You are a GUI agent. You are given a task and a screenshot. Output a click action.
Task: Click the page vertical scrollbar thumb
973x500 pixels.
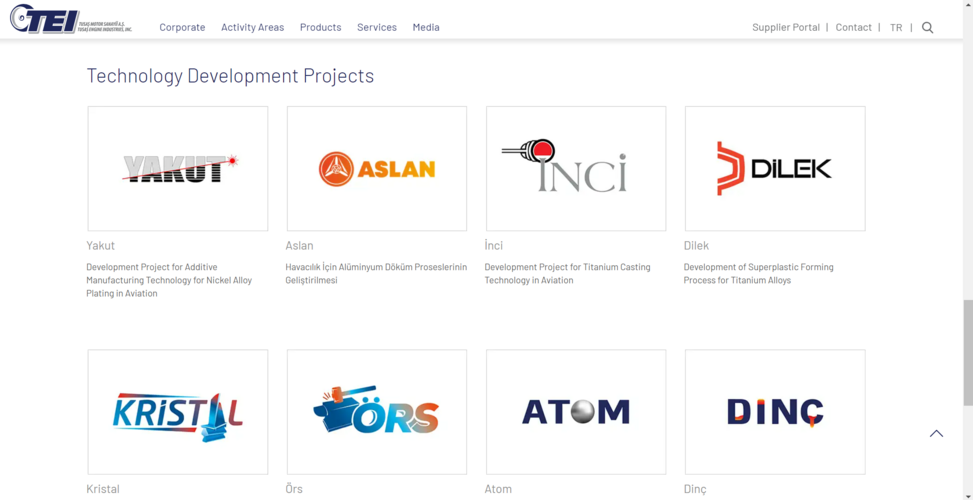pos(967,352)
